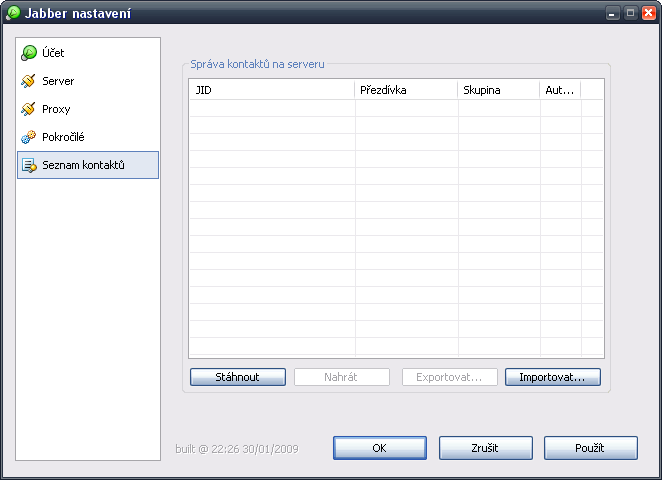Apply changes with Použít

click(x=591, y=448)
